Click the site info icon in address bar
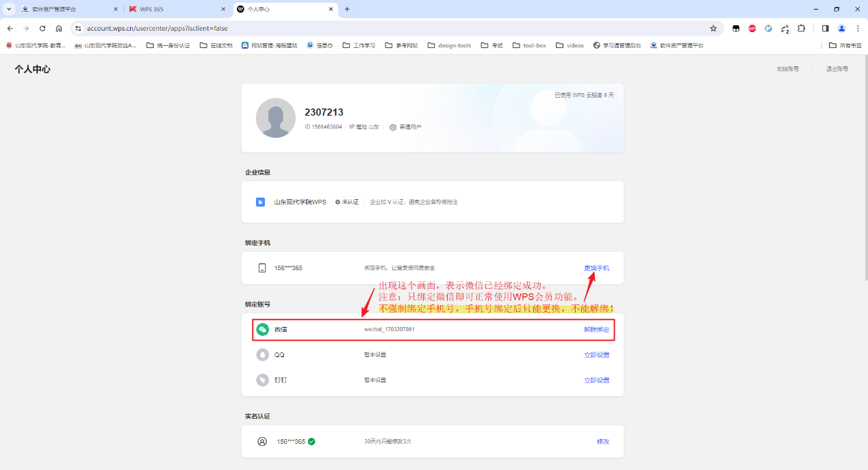This screenshot has width=868, height=470. coord(78,29)
